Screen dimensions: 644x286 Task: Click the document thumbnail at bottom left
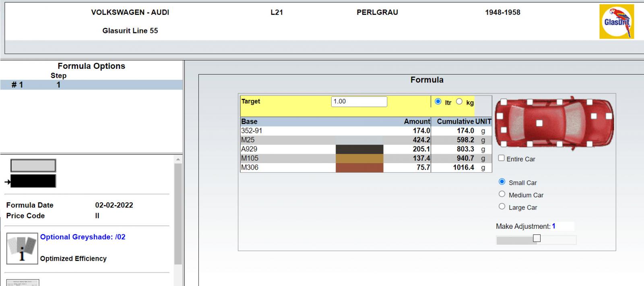click(x=23, y=283)
